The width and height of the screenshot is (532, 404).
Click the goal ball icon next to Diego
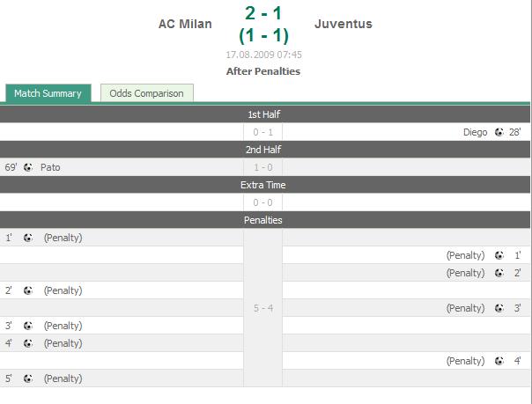(499, 132)
